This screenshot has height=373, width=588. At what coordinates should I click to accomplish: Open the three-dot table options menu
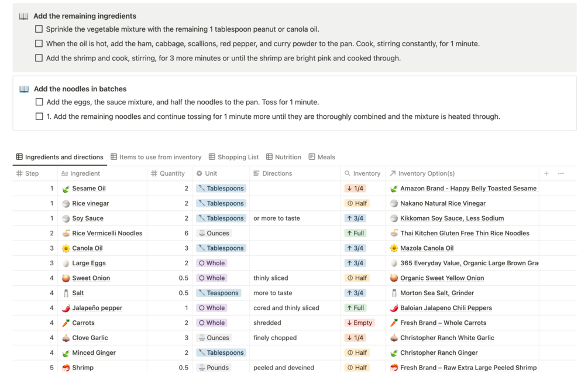click(x=561, y=173)
